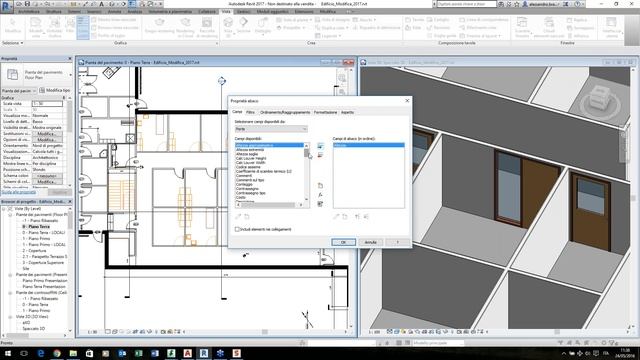
Task: Click the add-parameter icon in the abaco dialog
Action: point(320,146)
